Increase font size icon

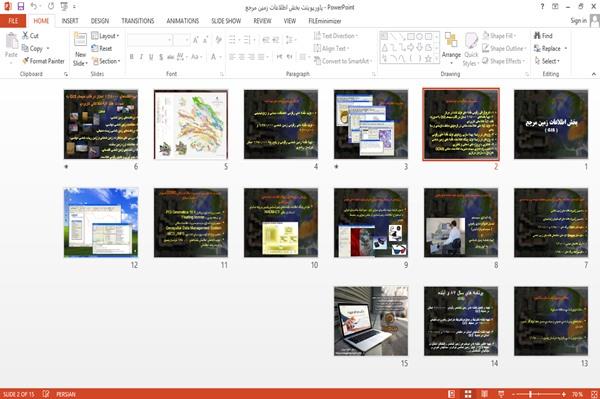(196, 40)
